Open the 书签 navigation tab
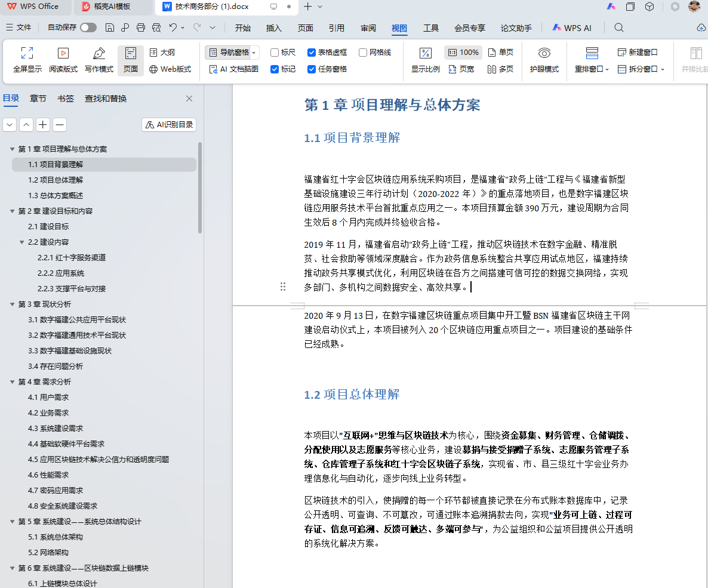The width and height of the screenshot is (708, 588). click(x=66, y=98)
